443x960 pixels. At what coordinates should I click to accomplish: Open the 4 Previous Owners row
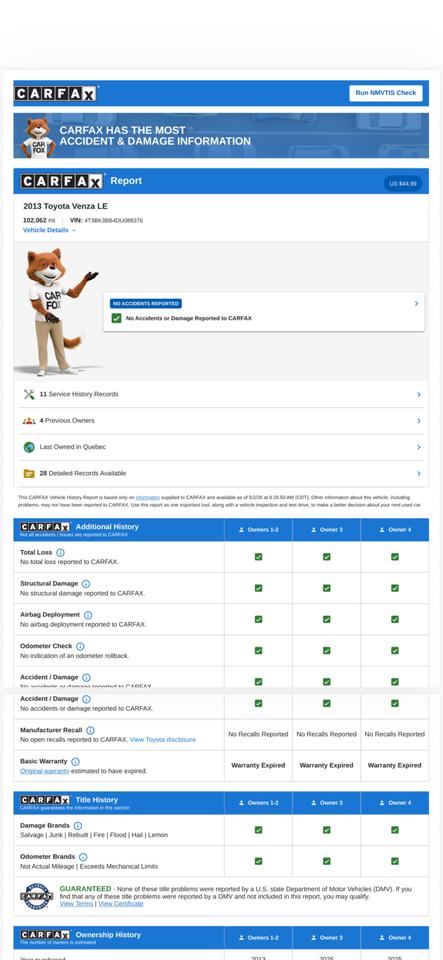coord(221,421)
